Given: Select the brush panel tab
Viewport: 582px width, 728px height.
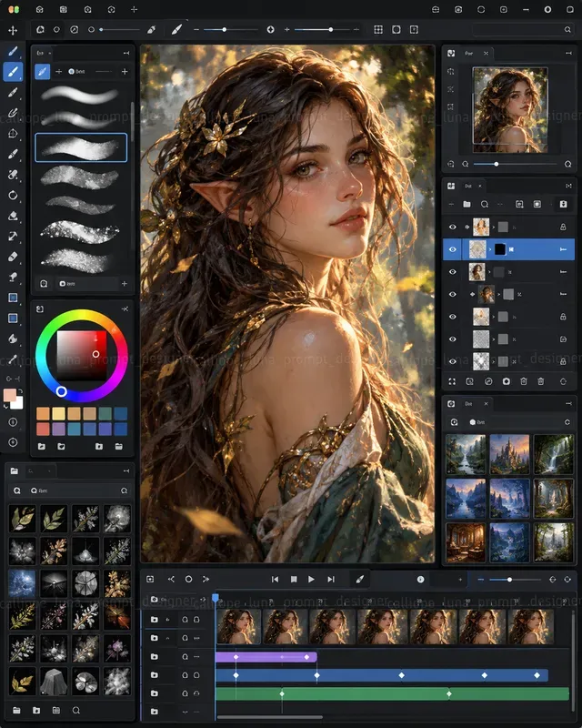Looking at the screenshot, I should click(43, 53).
